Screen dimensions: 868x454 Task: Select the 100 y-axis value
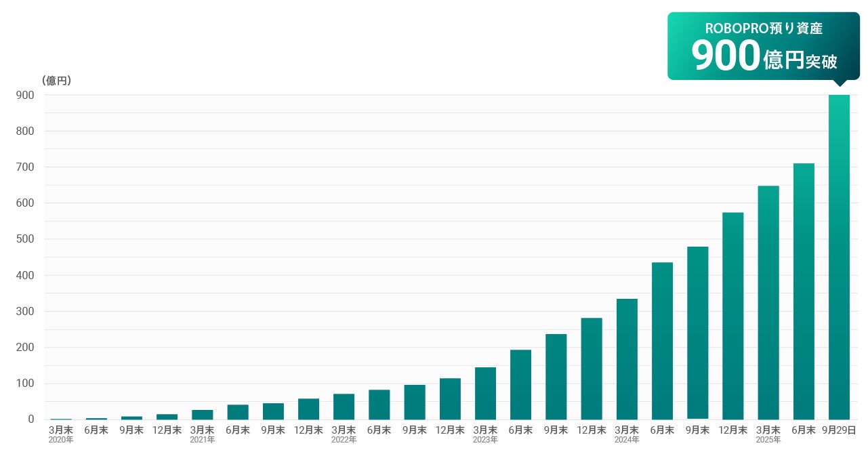coord(25,384)
